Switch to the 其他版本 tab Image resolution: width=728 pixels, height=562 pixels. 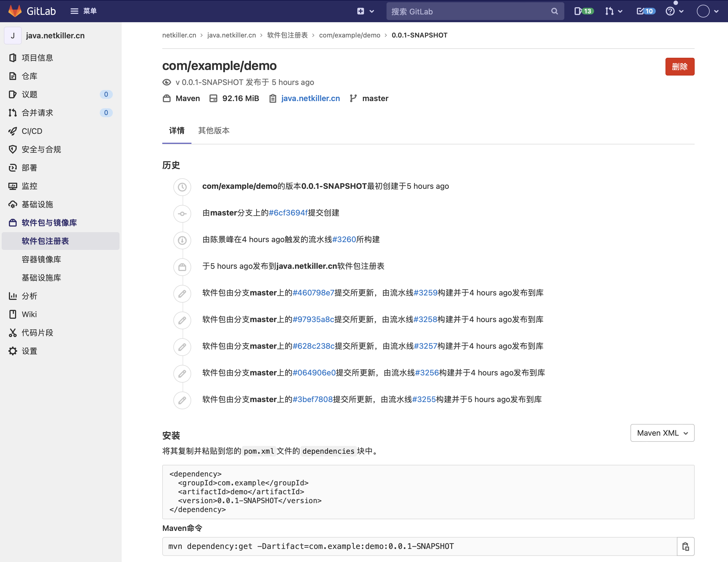pos(214,131)
